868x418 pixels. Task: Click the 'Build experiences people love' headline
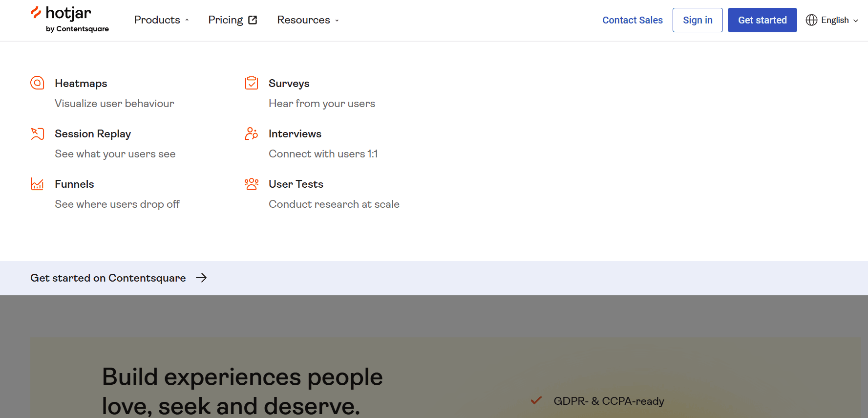[242, 391]
